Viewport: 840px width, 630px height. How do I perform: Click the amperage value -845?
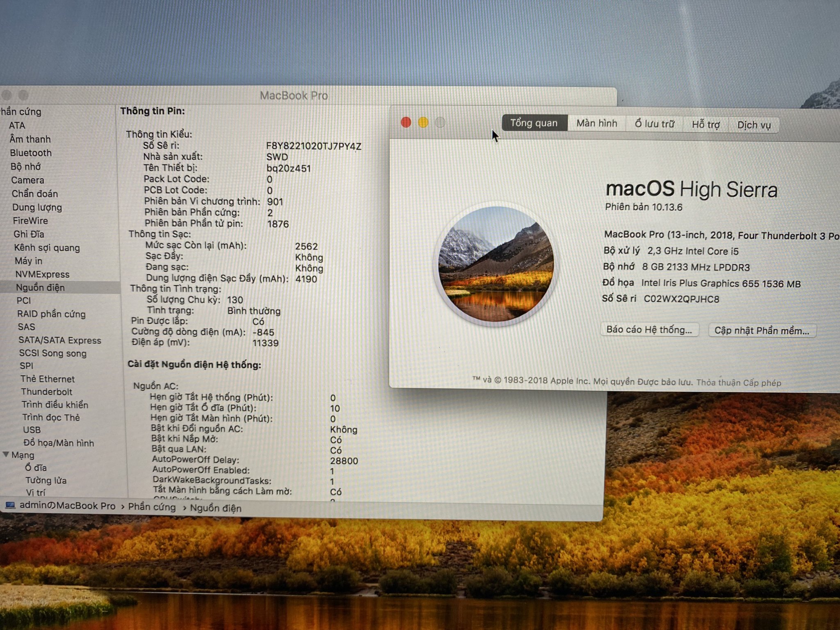point(263,332)
